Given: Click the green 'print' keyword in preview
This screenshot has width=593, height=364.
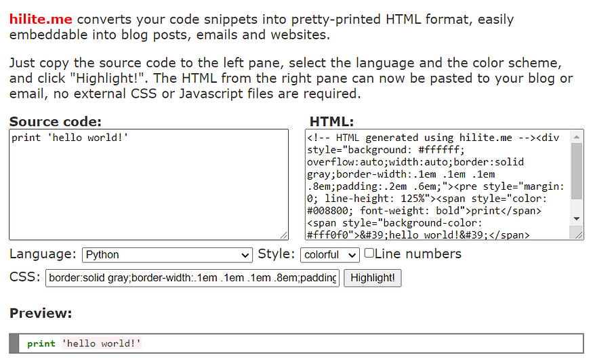Looking at the screenshot, I should tap(41, 344).
